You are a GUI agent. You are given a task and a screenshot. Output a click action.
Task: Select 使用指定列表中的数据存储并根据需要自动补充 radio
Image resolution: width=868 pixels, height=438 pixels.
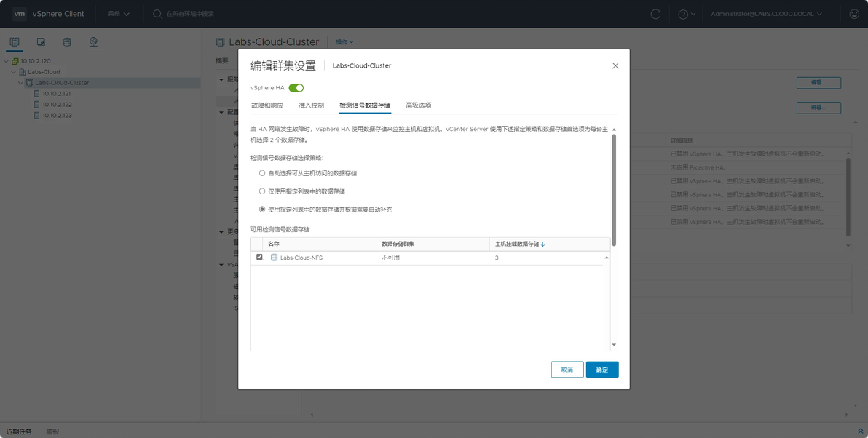click(x=262, y=210)
